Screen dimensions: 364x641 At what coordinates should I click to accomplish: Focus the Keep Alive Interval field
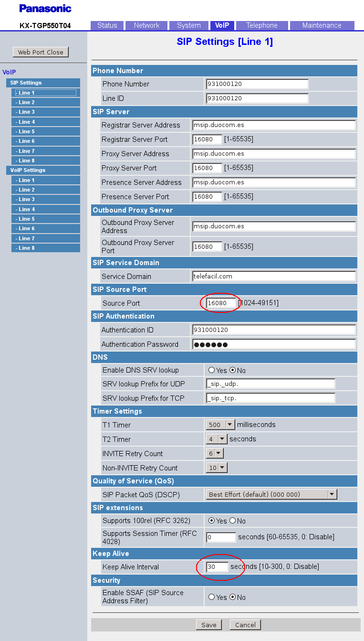pyautogui.click(x=217, y=567)
